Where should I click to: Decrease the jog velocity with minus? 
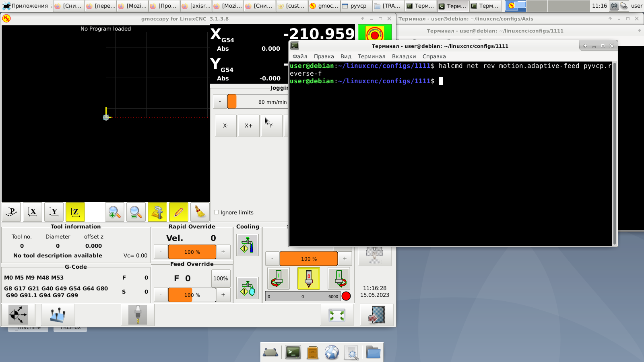[220, 101]
